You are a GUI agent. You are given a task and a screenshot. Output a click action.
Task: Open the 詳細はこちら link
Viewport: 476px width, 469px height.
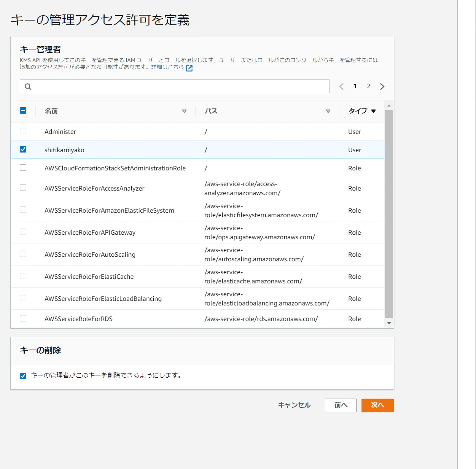click(167, 67)
